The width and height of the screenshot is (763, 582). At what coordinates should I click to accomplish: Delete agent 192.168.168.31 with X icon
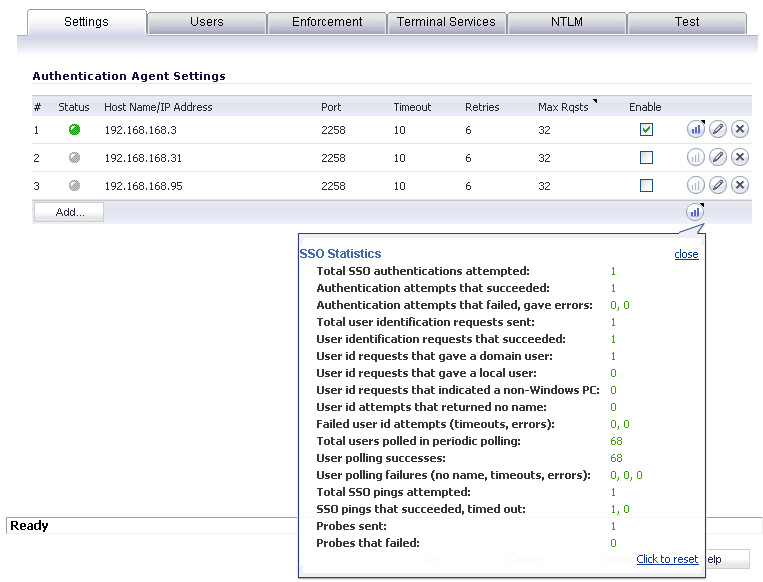tap(740, 157)
